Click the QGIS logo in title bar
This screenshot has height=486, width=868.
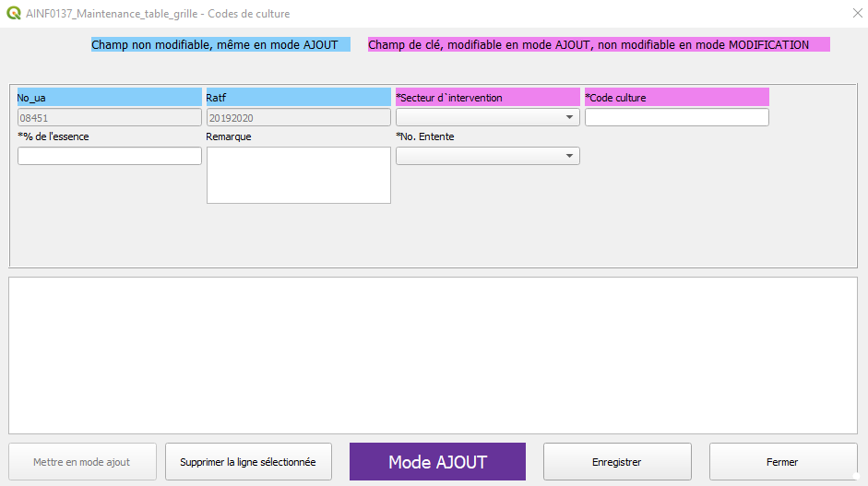[13, 13]
